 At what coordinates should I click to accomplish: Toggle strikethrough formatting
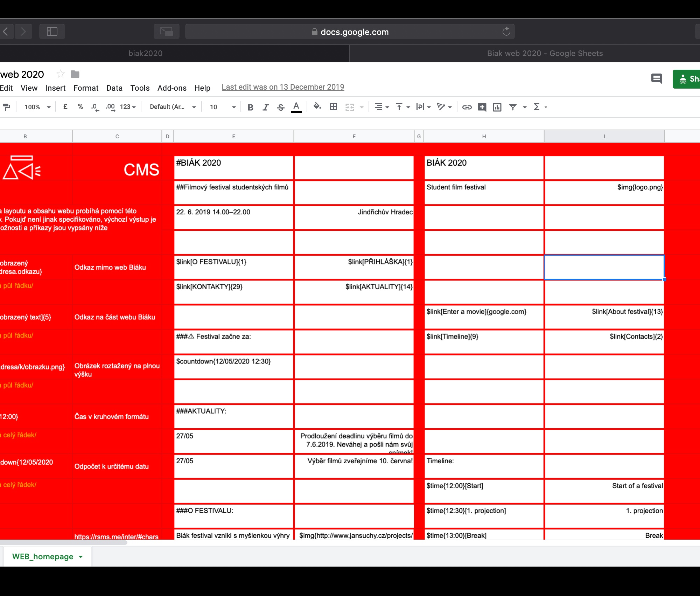coord(281,107)
